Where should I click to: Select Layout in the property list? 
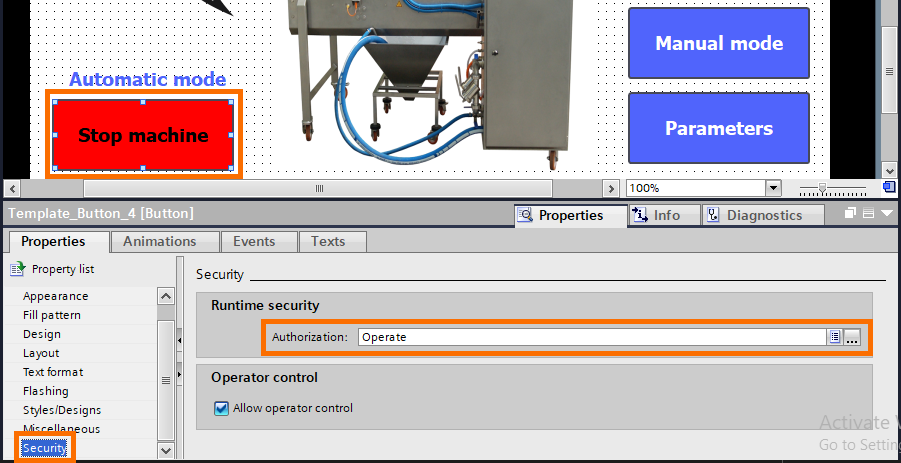tap(41, 353)
